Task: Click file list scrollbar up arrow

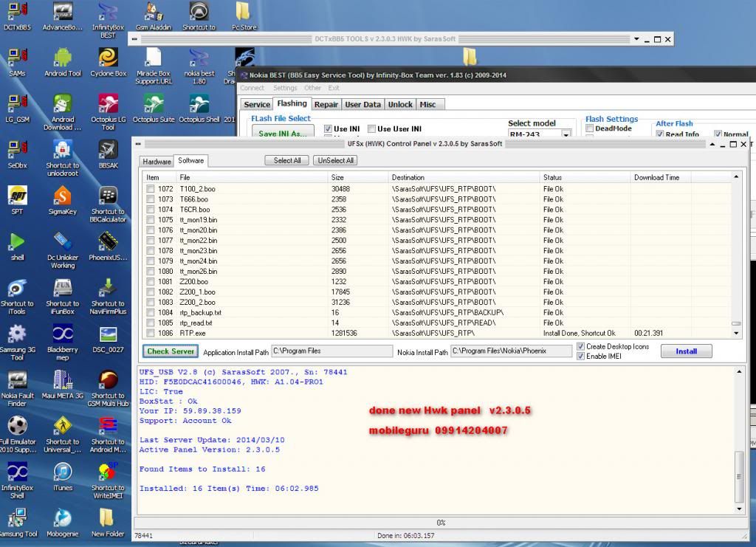Action: pyautogui.click(x=736, y=177)
